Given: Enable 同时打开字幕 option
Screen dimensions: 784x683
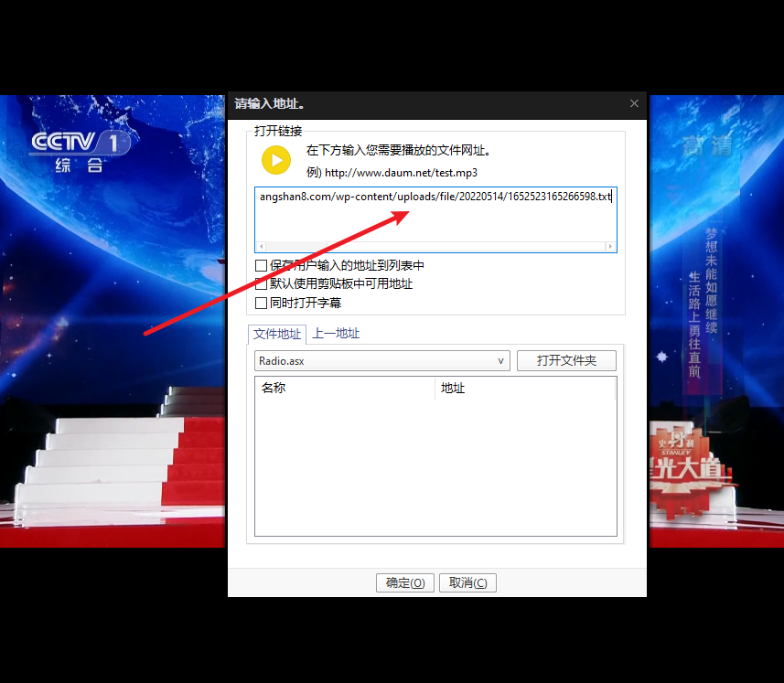Looking at the screenshot, I should click(261, 302).
